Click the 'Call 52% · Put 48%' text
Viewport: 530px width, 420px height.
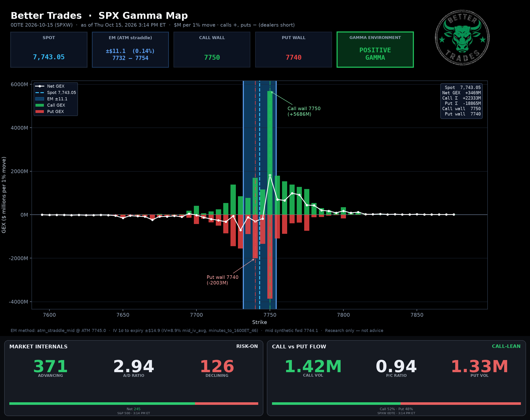click(396, 409)
